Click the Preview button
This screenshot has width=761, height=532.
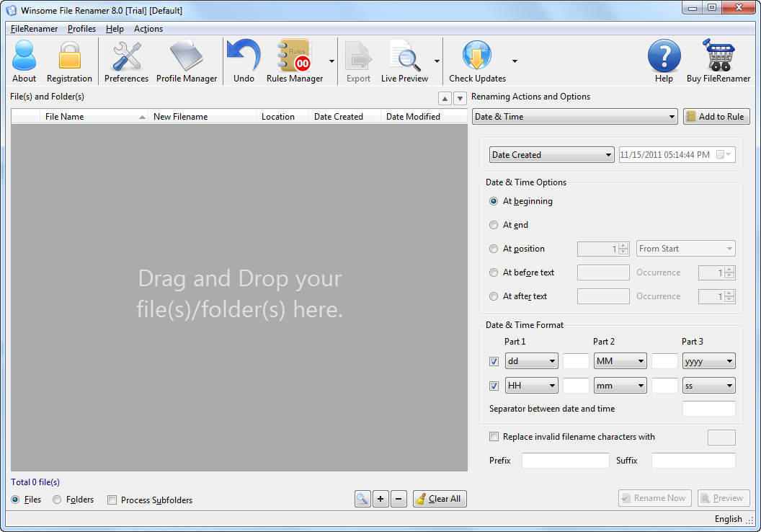[723, 498]
